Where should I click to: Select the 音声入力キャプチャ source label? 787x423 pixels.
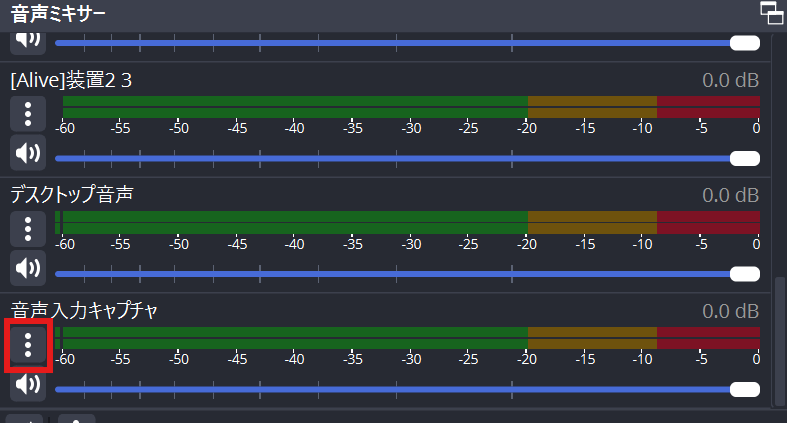(84, 311)
